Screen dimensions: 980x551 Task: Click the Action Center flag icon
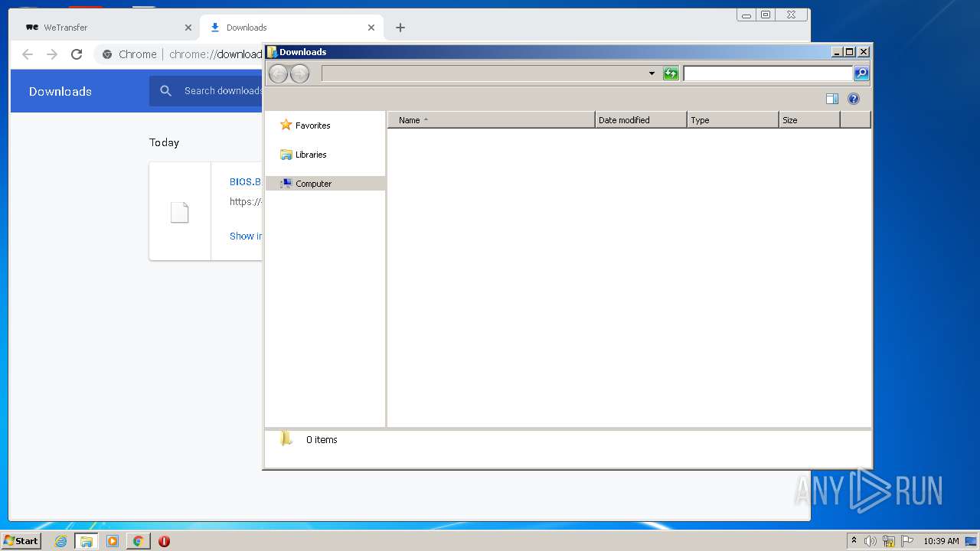tap(907, 541)
